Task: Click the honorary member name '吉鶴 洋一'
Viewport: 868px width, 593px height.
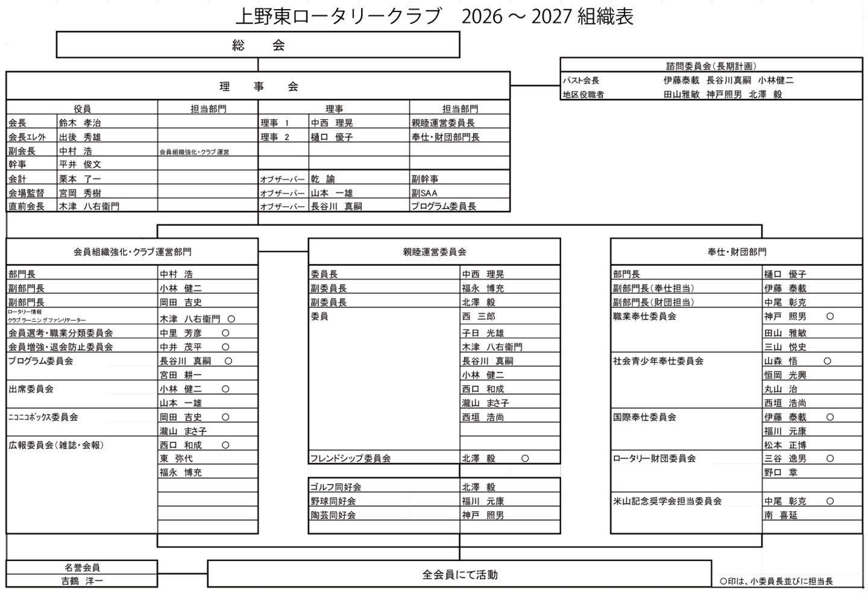Action: coord(82,582)
